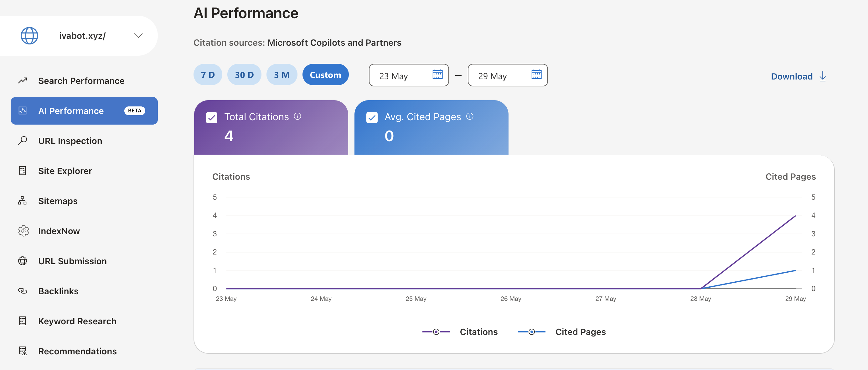This screenshot has height=370, width=868.
Task: Click the Citations axis title
Action: (x=231, y=177)
